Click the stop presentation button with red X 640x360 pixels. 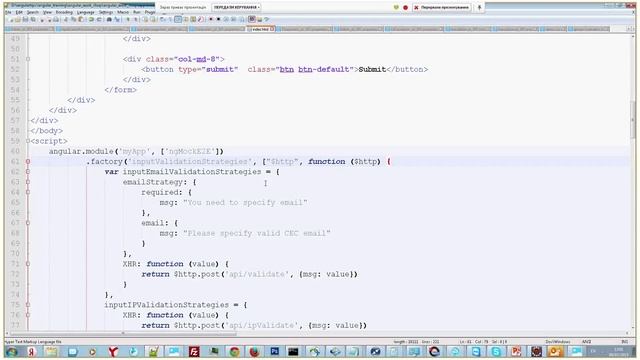441,7
